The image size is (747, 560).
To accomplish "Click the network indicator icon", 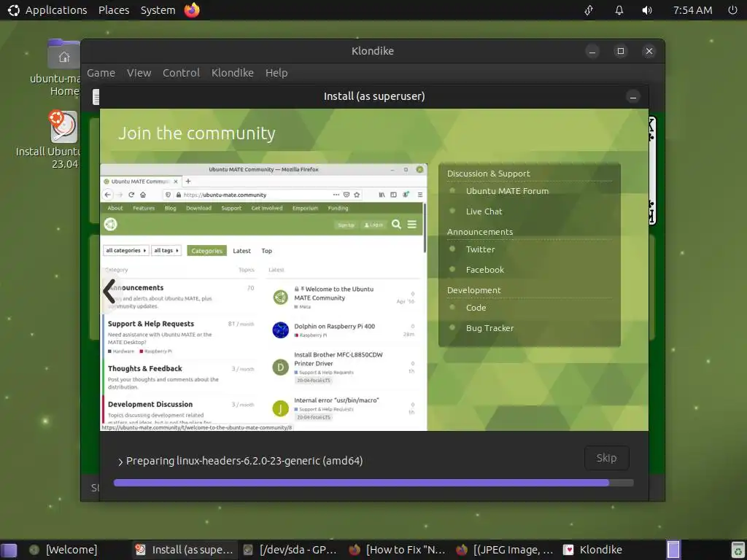I will [x=589, y=10].
